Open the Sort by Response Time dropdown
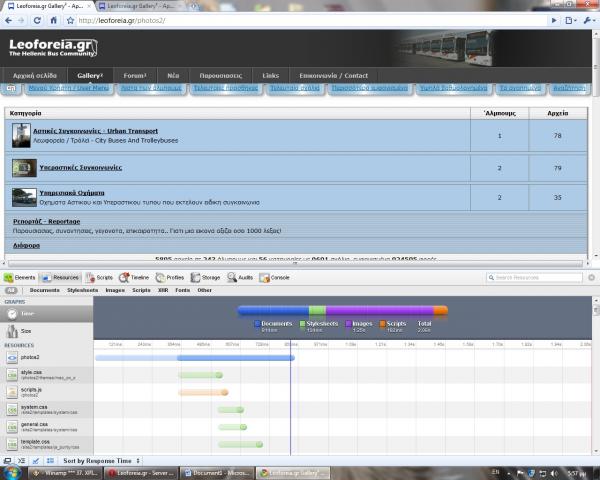The image size is (600, 480). [x=97, y=460]
